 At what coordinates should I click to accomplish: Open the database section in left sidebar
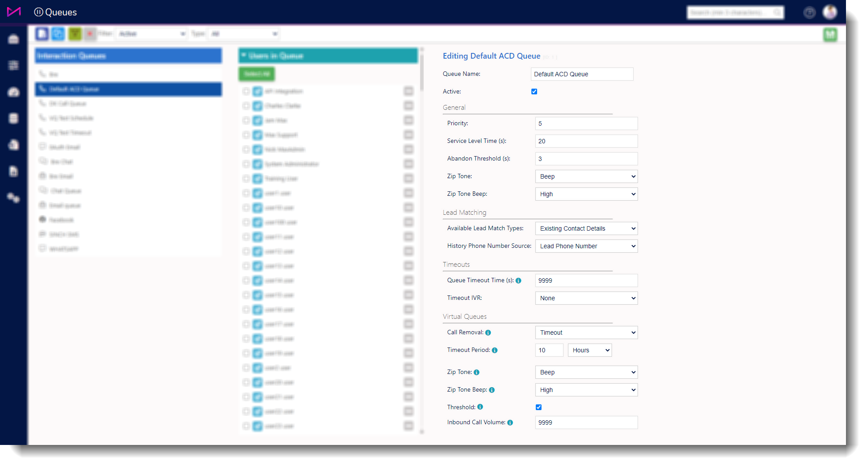(x=14, y=118)
